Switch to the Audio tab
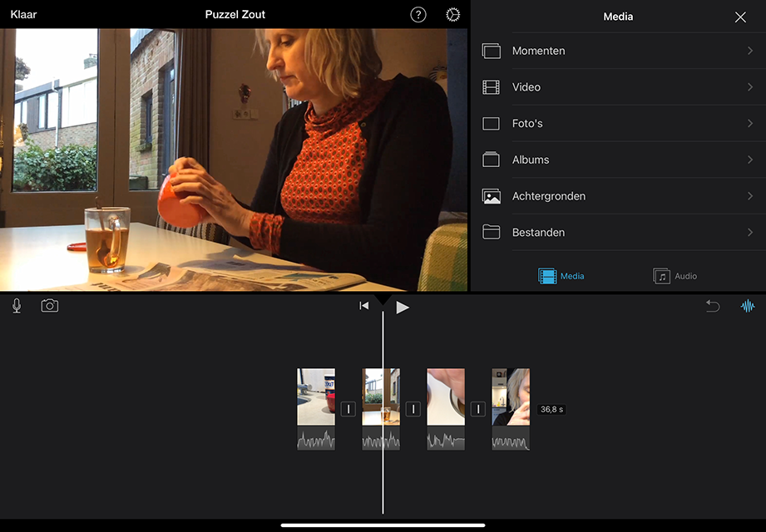This screenshot has width=766, height=532. pos(675,276)
